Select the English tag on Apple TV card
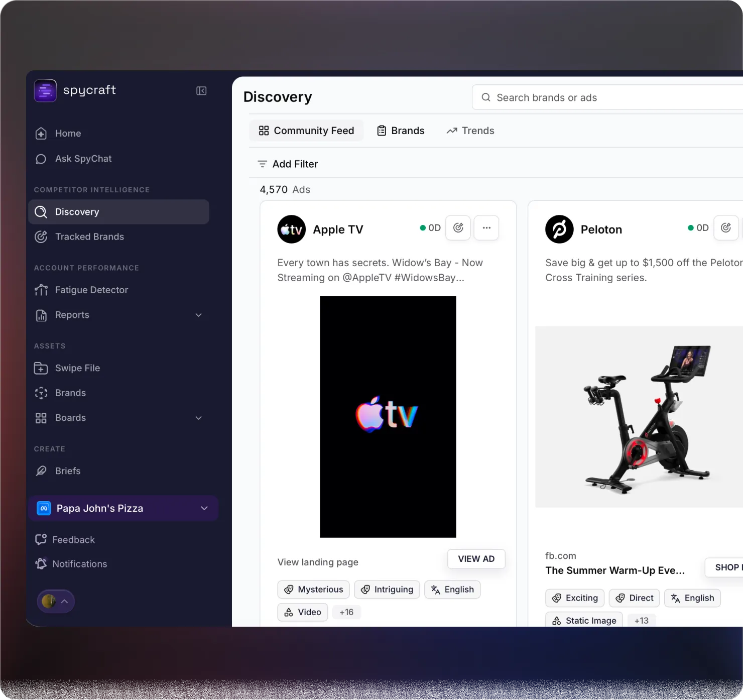743x700 pixels. [452, 590]
